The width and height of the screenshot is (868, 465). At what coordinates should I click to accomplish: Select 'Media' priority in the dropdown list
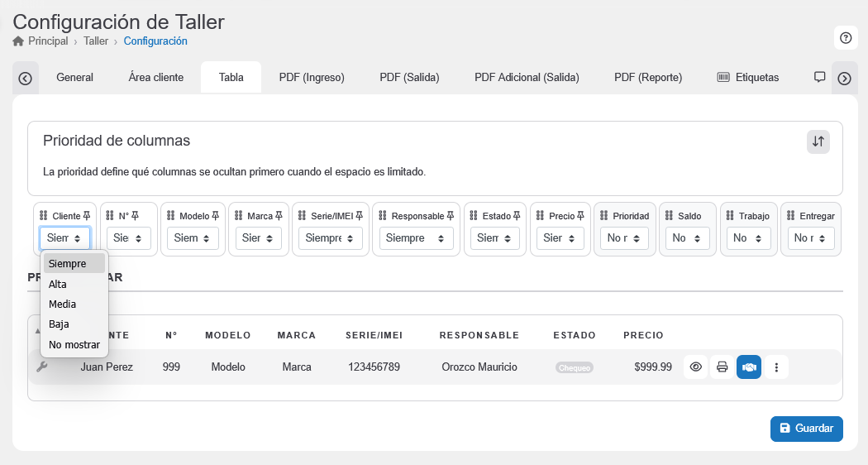point(62,304)
